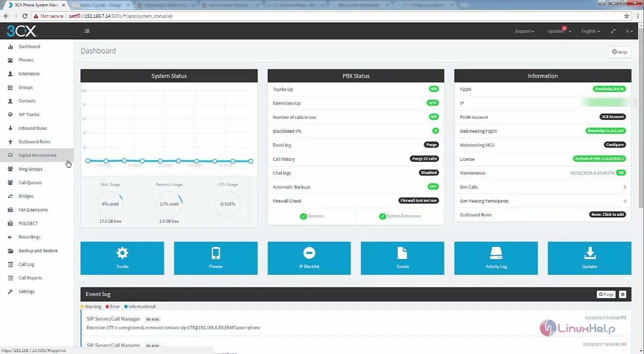Open the Trunks tile

pyautogui.click(x=122, y=258)
